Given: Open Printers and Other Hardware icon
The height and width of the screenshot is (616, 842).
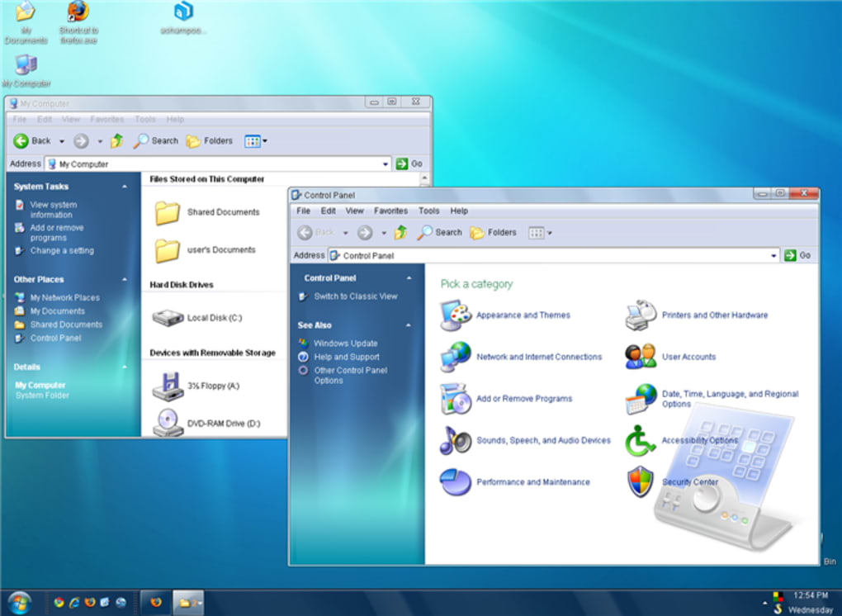Looking at the screenshot, I should (641, 315).
